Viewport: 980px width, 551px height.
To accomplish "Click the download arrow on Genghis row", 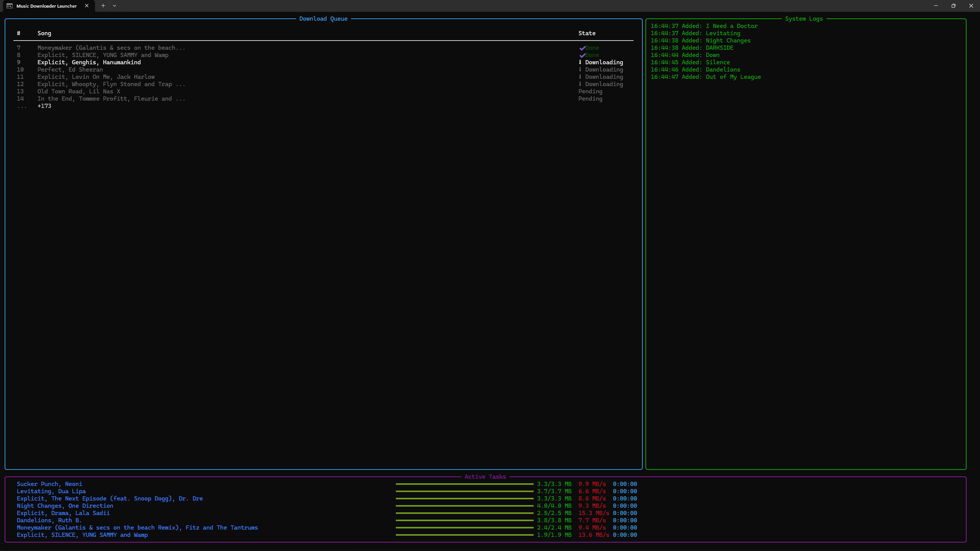I will coord(580,62).
